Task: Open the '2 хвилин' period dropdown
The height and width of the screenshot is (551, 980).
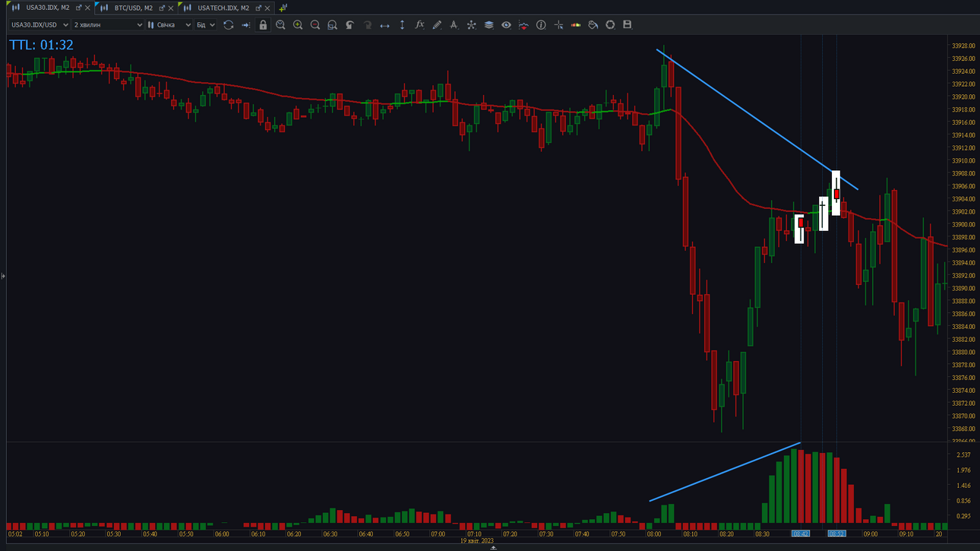Action: point(108,25)
